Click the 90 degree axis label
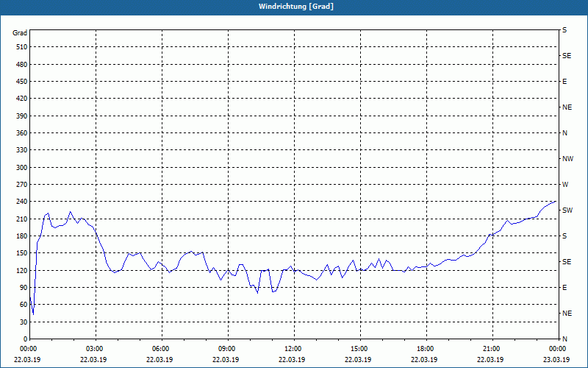The height and width of the screenshot is (368, 588). click(24, 288)
